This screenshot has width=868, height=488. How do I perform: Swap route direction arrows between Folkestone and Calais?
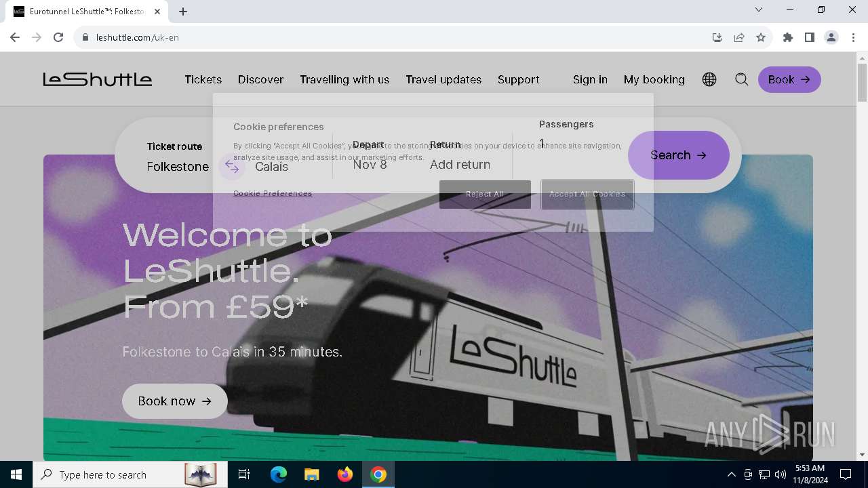(232, 167)
